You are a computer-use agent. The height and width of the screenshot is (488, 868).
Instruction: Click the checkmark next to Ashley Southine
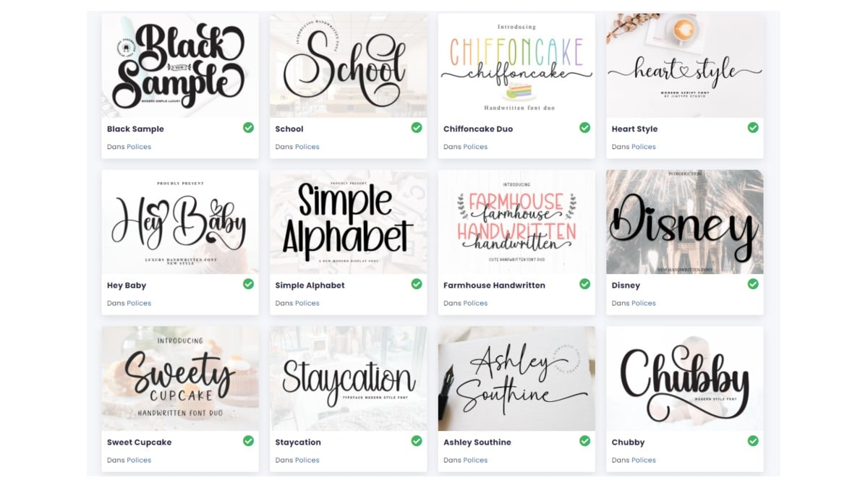[x=584, y=440]
